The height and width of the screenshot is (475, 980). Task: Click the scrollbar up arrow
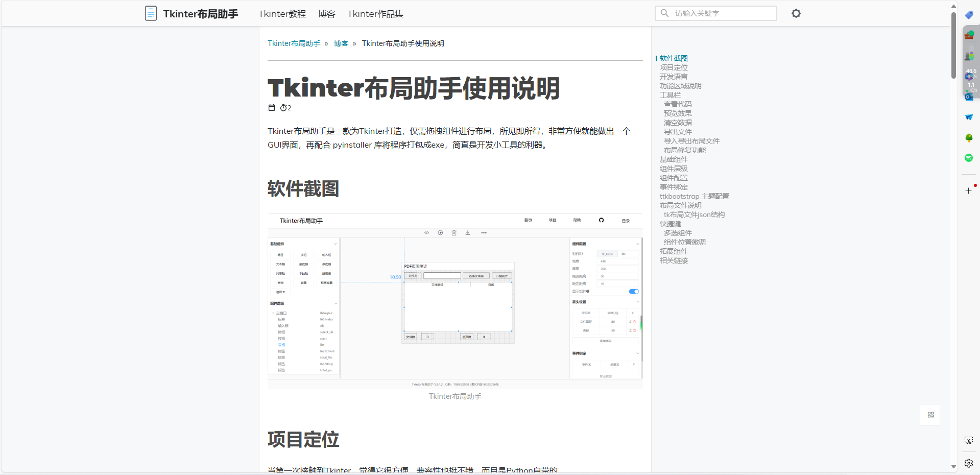(x=953, y=6)
